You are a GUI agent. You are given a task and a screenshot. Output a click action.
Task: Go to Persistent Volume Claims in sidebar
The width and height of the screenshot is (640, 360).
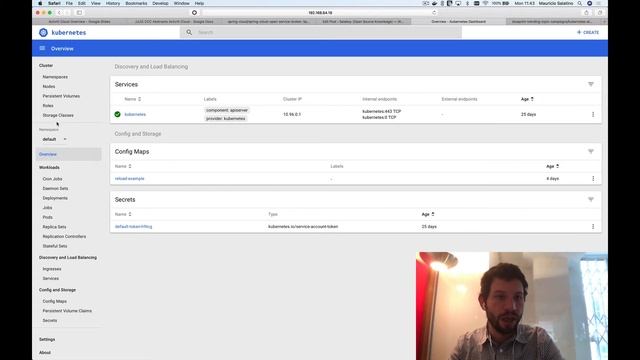67,311
